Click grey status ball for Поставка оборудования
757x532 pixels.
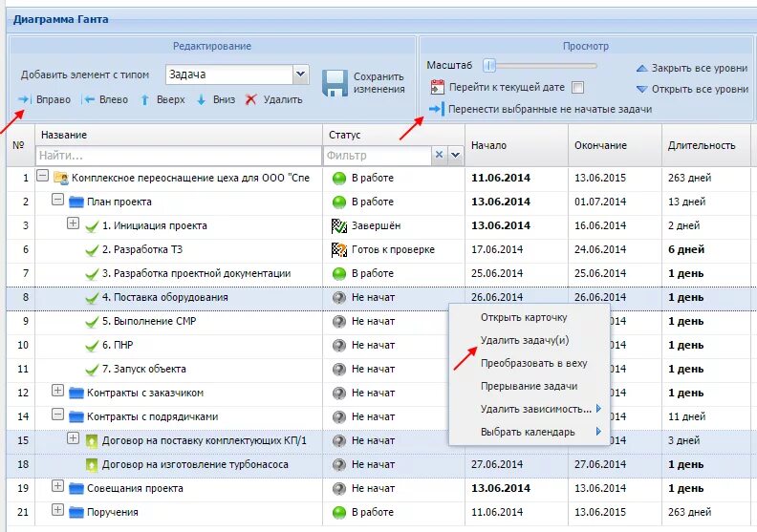339,298
